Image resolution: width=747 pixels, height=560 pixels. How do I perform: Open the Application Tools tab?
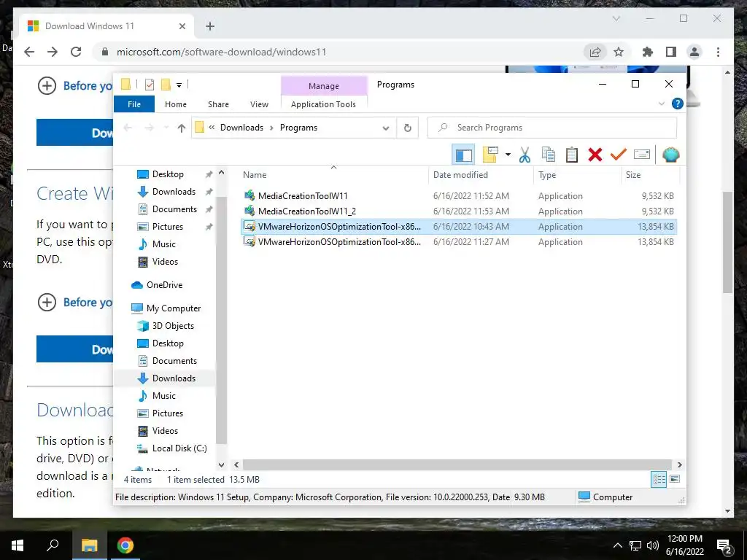coord(323,104)
